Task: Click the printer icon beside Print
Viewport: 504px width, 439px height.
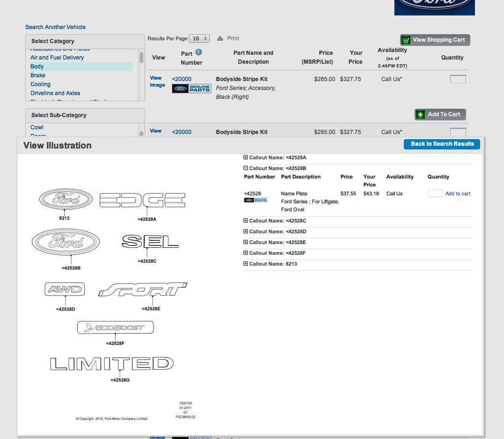Action: tap(220, 38)
